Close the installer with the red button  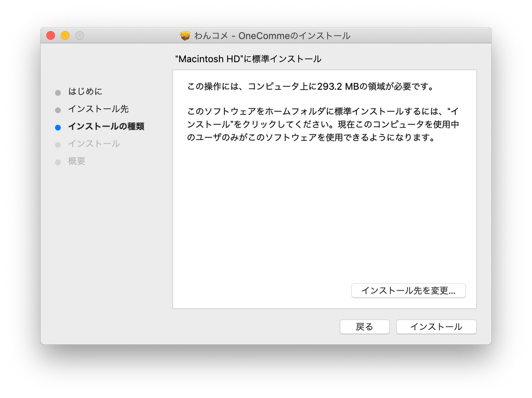51,36
